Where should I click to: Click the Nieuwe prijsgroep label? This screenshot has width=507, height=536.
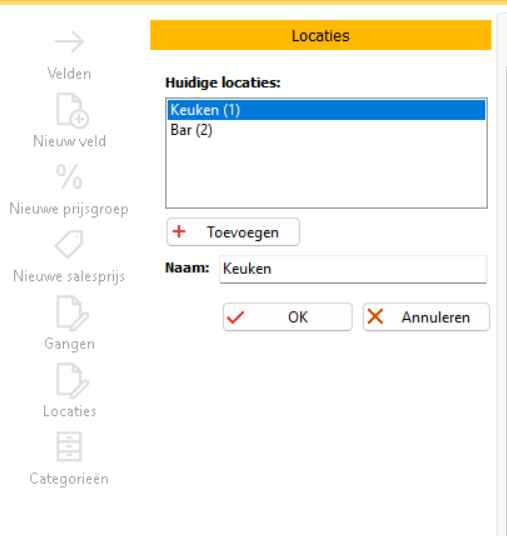[69, 209]
